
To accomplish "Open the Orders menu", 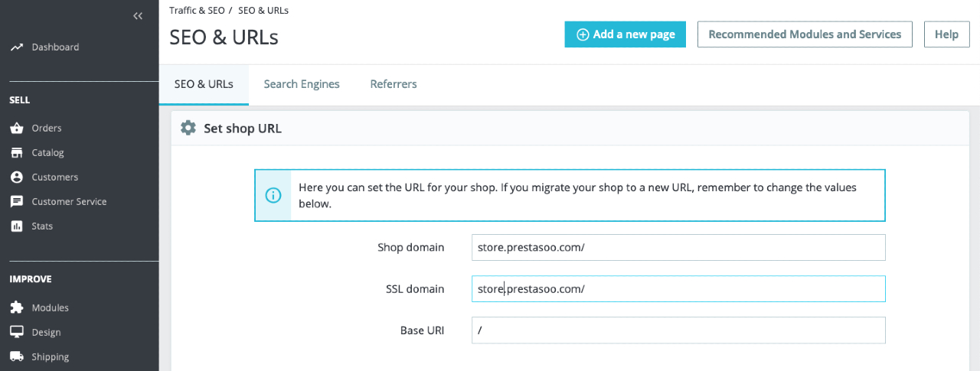I will click(47, 129).
